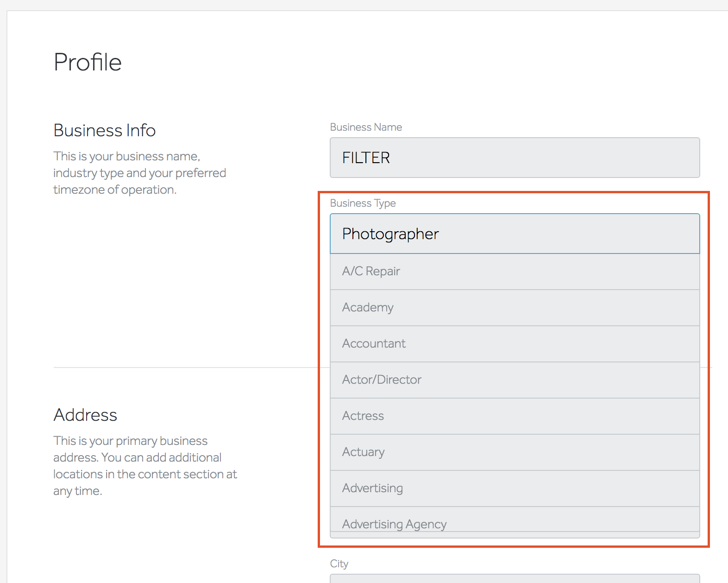Click the divider line above Address section

click(x=185, y=368)
